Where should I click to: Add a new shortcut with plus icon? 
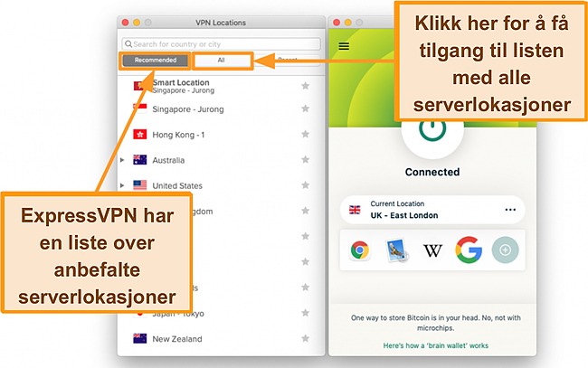505,250
